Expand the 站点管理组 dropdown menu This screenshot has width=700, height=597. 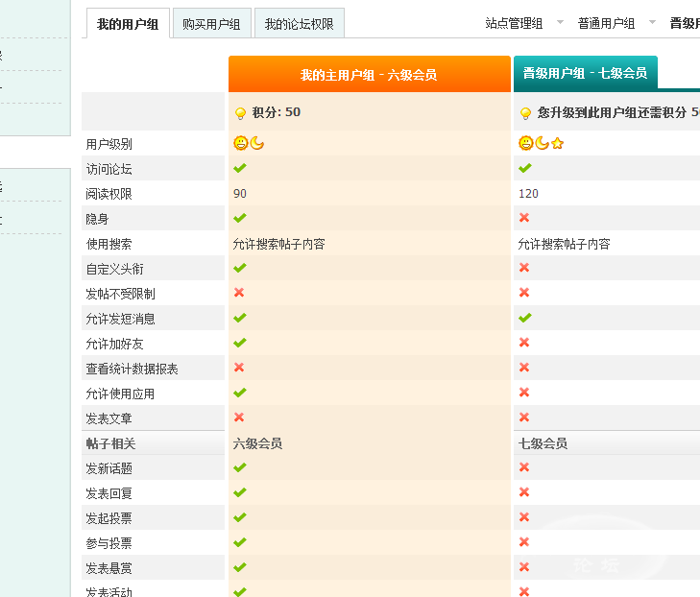(x=514, y=23)
